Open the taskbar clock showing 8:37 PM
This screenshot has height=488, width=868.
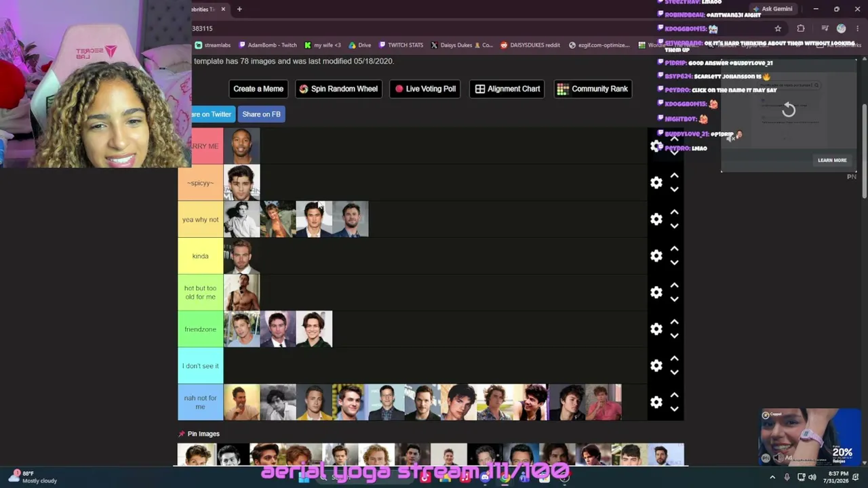pos(838,477)
